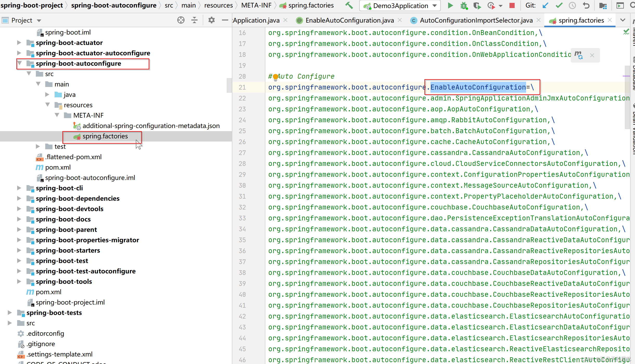Click Load Maven changes floating icon

[x=579, y=55]
